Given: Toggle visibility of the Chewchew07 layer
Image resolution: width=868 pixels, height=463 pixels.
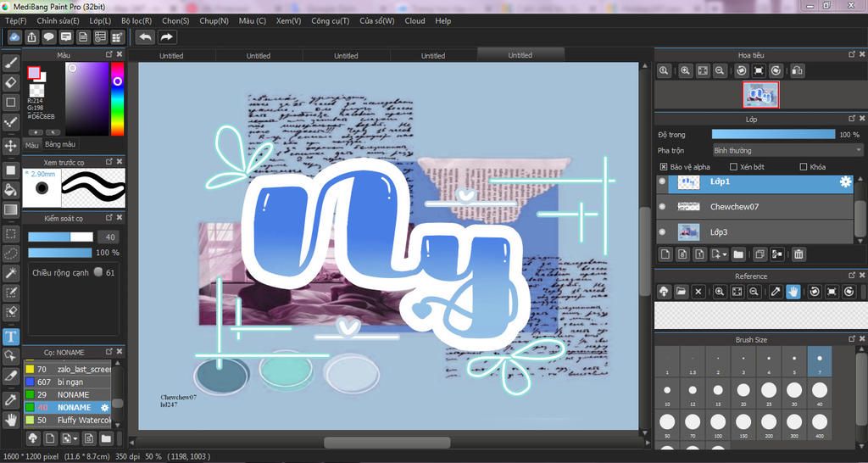Looking at the screenshot, I should pyautogui.click(x=662, y=207).
